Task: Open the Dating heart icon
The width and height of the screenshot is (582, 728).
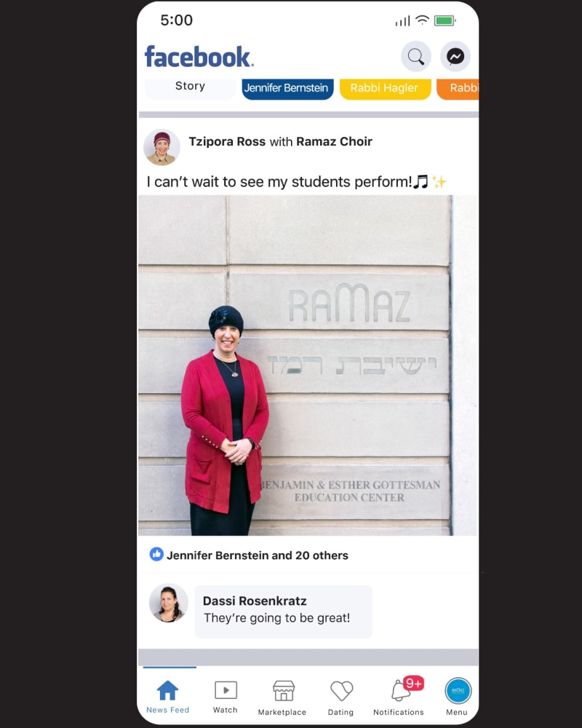Action: coord(341,691)
